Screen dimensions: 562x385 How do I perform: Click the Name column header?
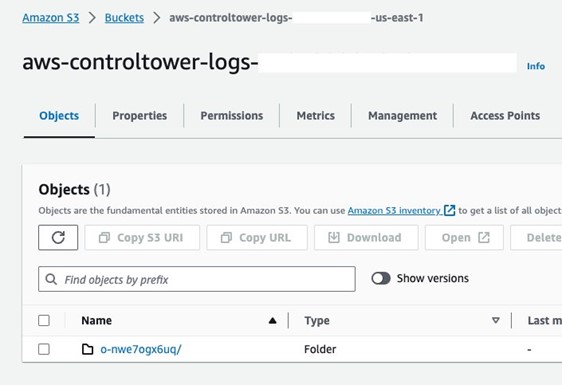coord(96,320)
